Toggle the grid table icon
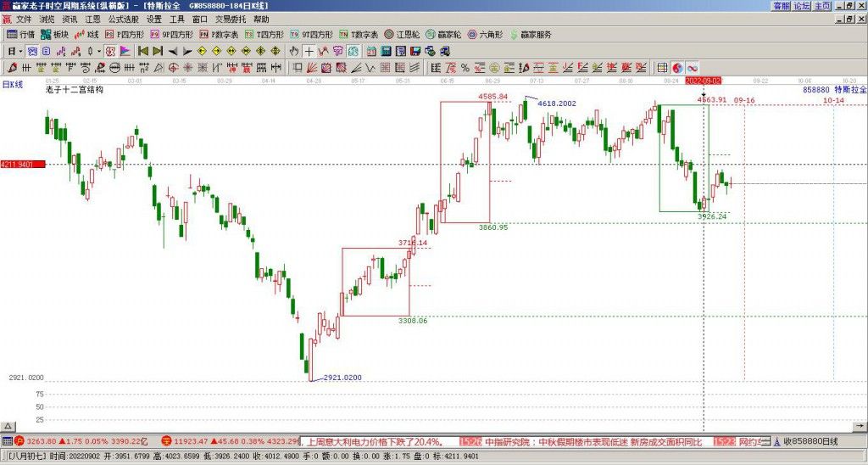 coord(663,67)
